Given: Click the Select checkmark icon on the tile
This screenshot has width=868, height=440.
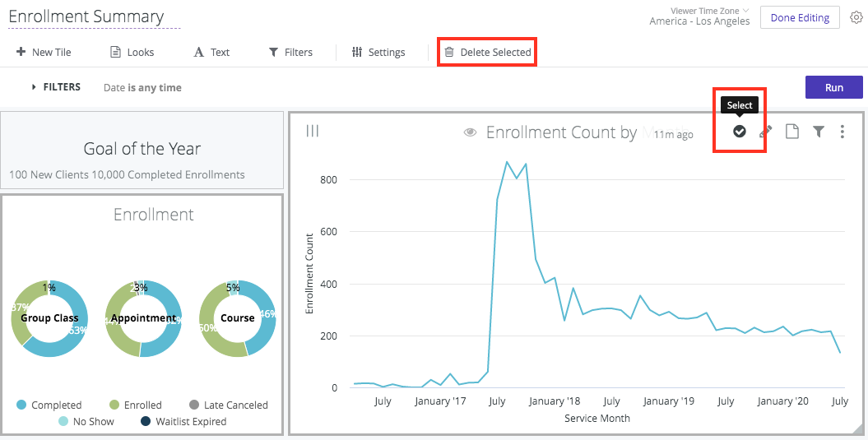Looking at the screenshot, I should (x=740, y=132).
